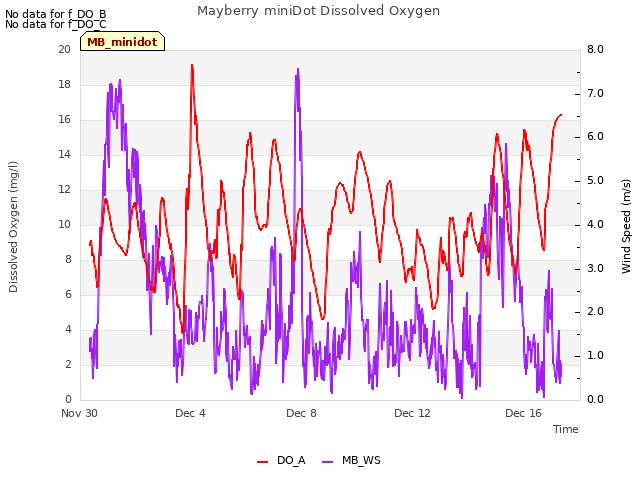
Task: Click the 1.0 wind speed tick label
Action: (595, 356)
